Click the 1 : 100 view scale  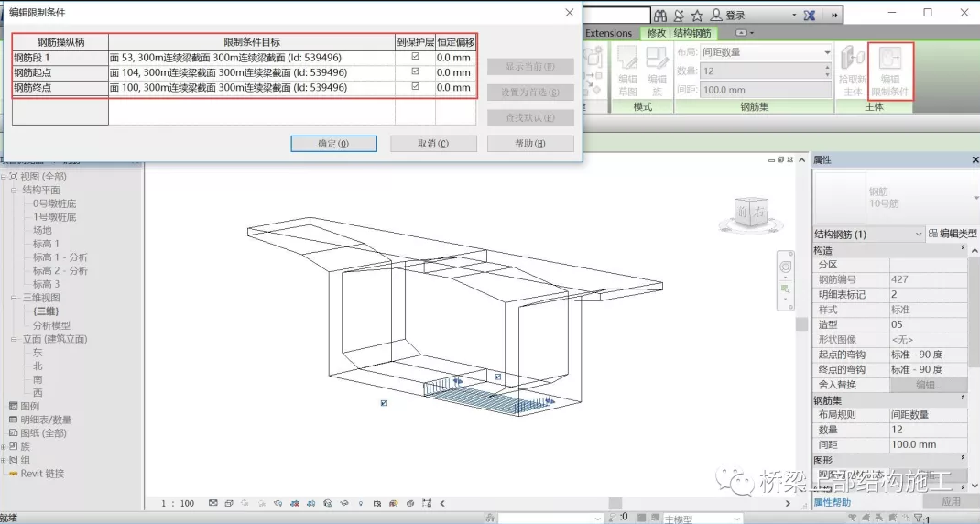pos(178,503)
